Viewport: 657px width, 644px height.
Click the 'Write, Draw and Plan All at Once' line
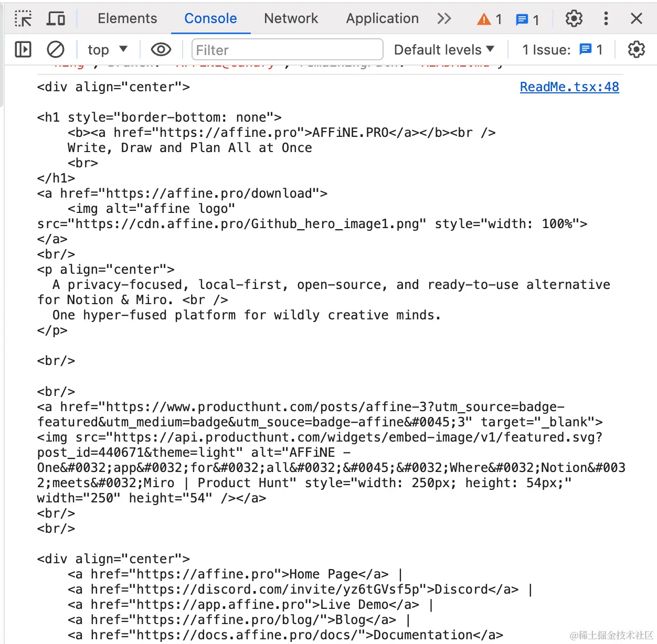point(189,148)
